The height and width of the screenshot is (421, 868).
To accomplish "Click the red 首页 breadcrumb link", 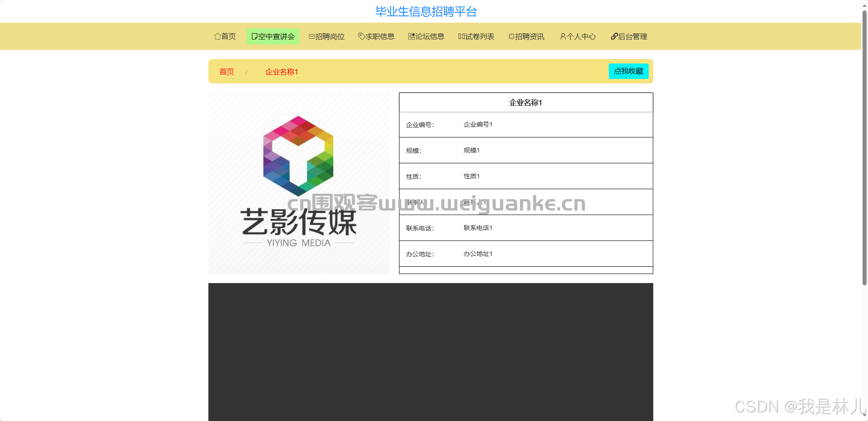I will tap(227, 72).
